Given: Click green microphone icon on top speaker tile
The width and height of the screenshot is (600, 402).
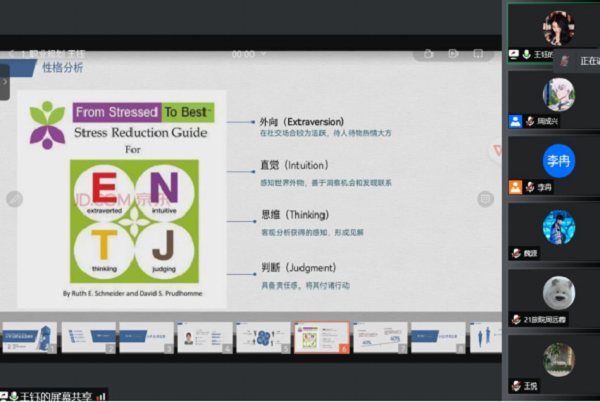Looking at the screenshot, I should coord(527,55).
